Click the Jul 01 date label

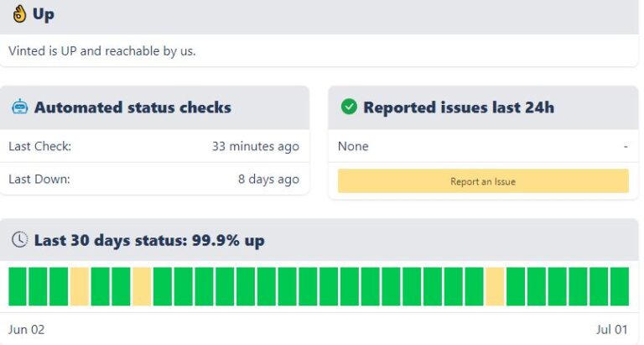611,330
